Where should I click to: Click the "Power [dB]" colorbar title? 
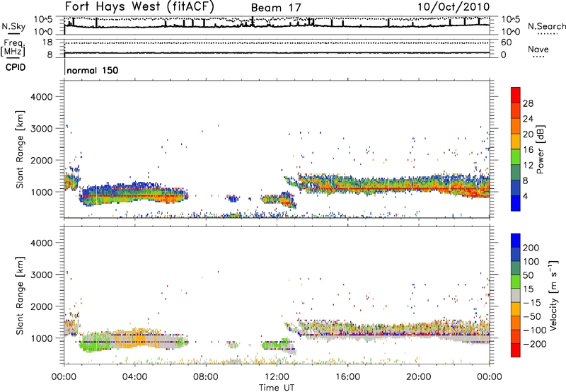(x=540, y=149)
